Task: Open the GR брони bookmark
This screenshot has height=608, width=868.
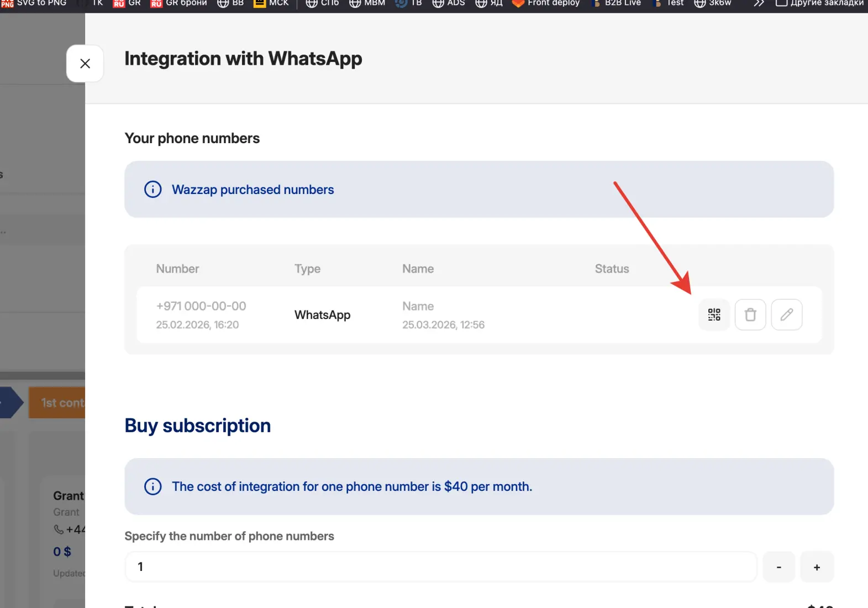Action: pos(179,3)
